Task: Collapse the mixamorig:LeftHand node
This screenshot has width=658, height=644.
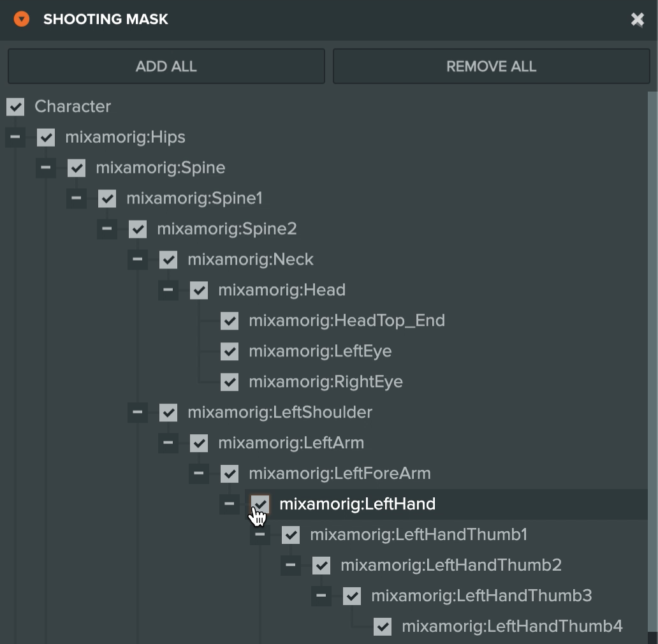Action: [x=230, y=504]
